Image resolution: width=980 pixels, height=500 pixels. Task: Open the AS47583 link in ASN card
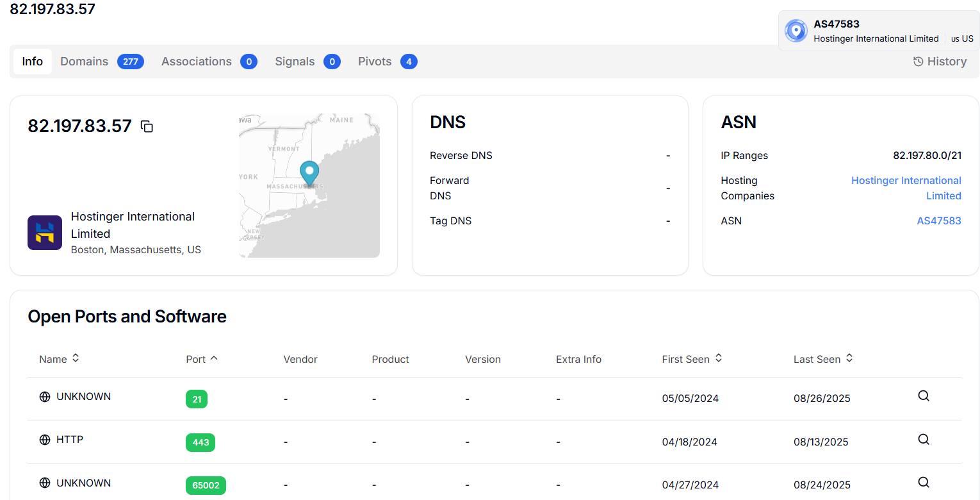(939, 221)
